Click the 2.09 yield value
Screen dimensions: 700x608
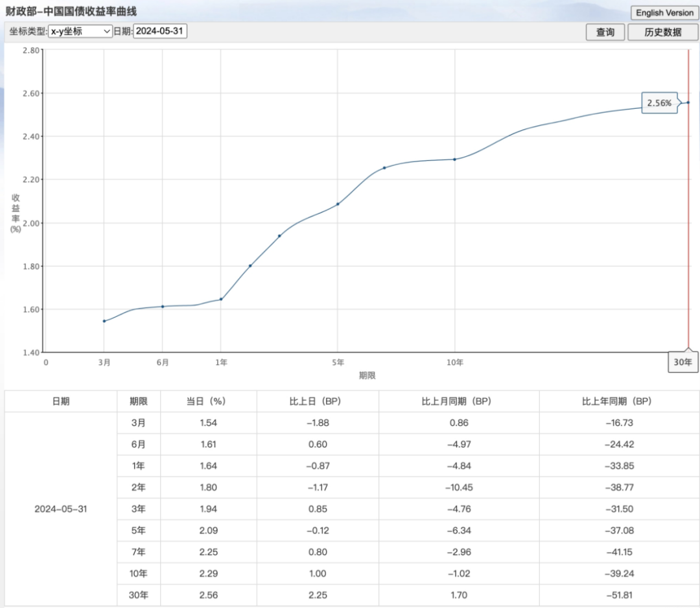[x=209, y=530]
